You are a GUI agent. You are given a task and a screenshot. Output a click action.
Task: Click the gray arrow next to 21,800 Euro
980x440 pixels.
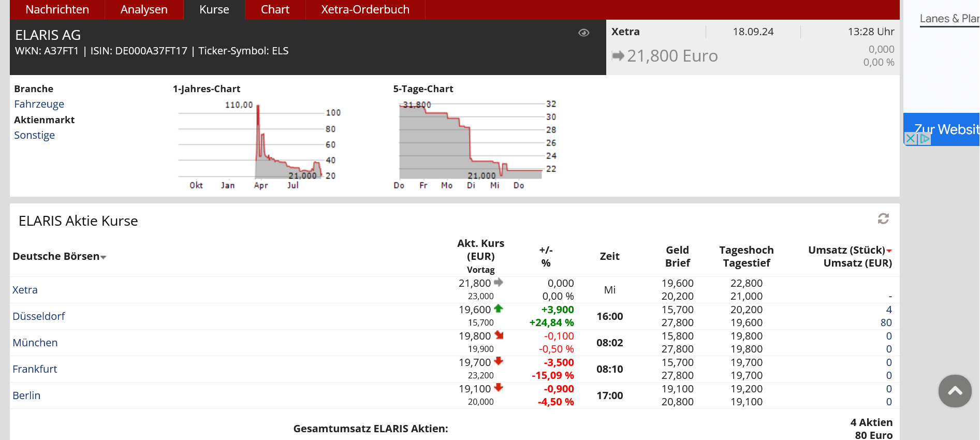point(618,55)
